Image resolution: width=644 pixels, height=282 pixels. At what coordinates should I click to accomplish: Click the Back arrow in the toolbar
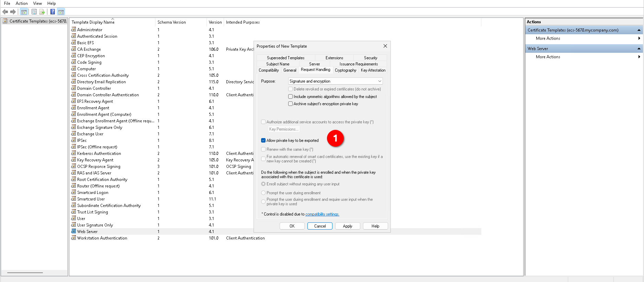coord(5,12)
